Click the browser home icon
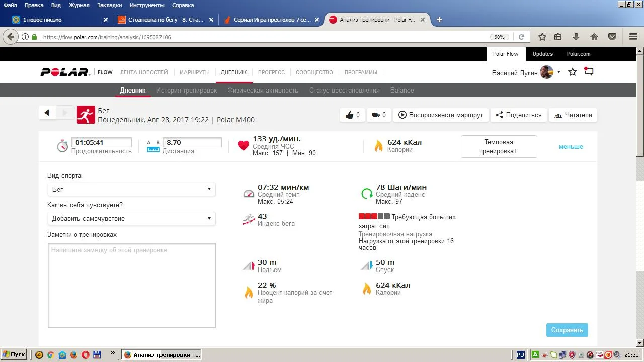 tap(594, 37)
